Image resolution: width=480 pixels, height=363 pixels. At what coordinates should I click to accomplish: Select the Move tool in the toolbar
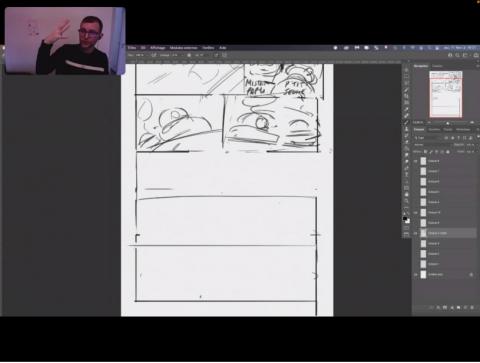pos(406,70)
